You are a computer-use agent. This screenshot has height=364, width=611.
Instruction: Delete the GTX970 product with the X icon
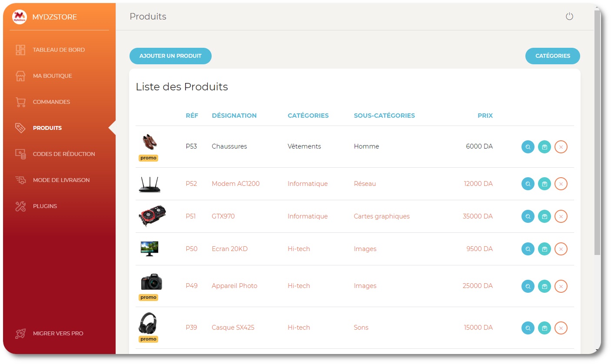coord(561,216)
